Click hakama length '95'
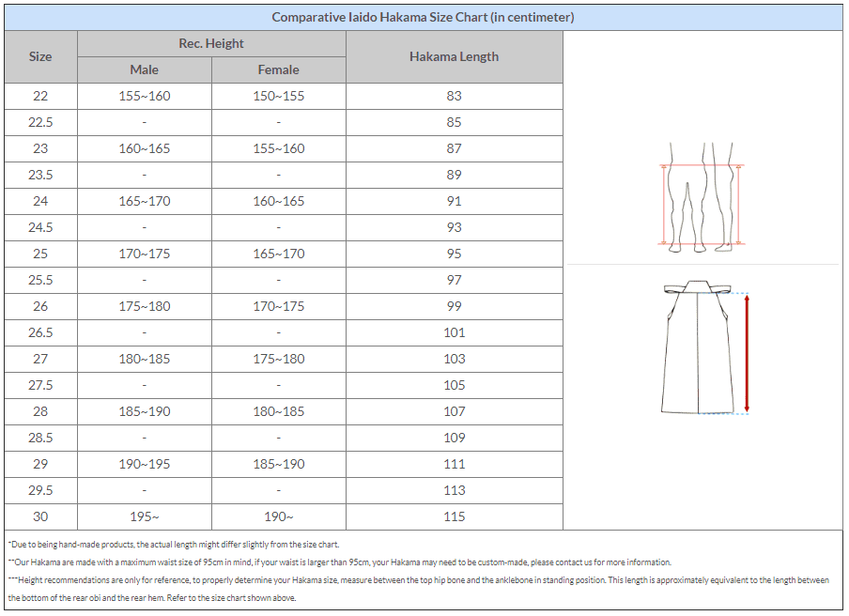Viewport: 849px width, 616px height. (455, 254)
